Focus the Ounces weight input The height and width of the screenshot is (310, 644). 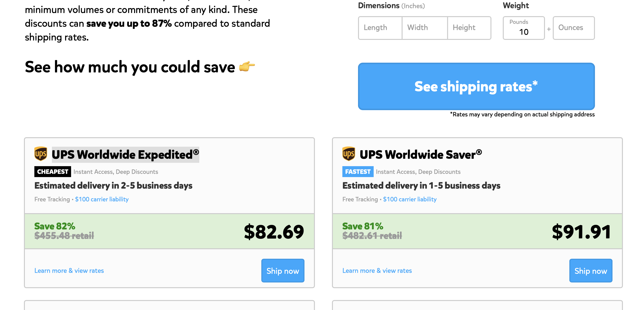tap(573, 28)
